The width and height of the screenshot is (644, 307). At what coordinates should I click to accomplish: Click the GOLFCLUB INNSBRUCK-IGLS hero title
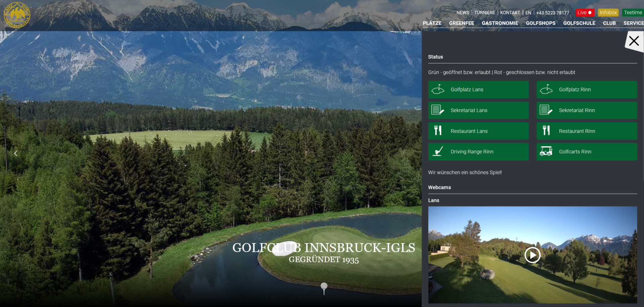point(324,248)
